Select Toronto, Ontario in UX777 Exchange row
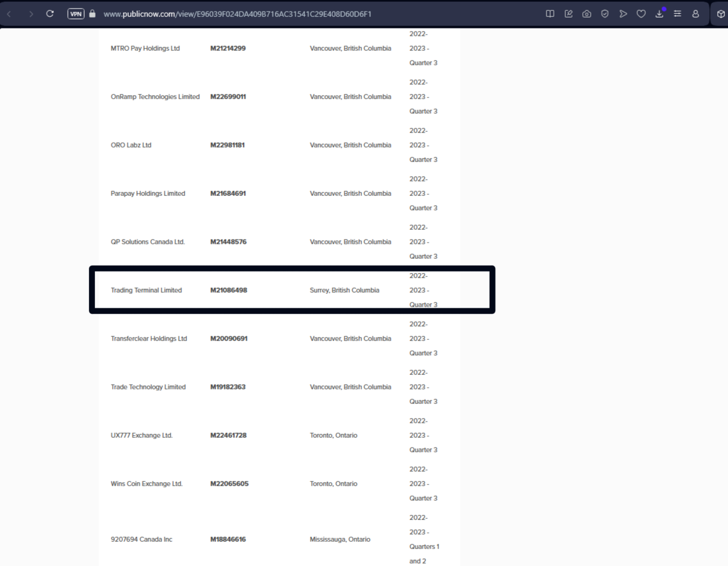Screen dimensions: 728x566 333,435
